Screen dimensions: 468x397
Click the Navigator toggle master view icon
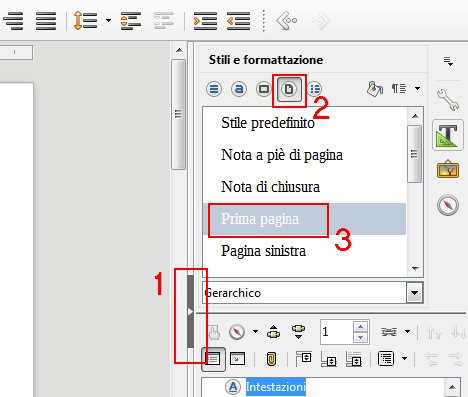(x=214, y=332)
